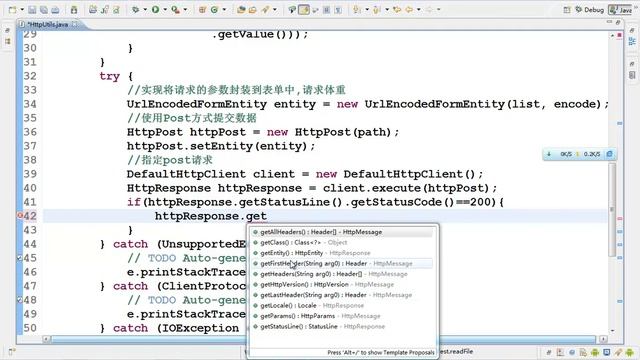The image size is (640, 360).
Task: Toggle Block Selection mode icon
Action: pos(327,9)
